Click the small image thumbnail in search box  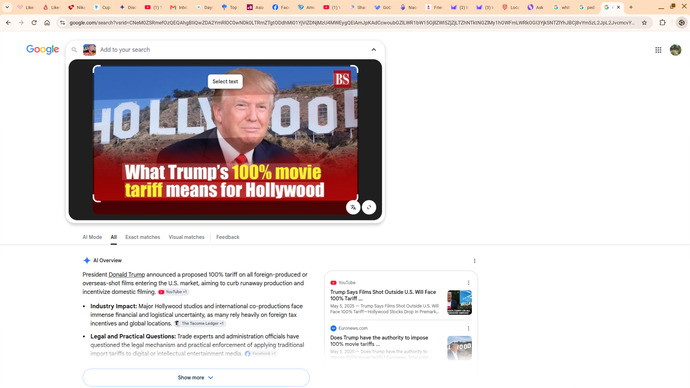[x=89, y=50]
